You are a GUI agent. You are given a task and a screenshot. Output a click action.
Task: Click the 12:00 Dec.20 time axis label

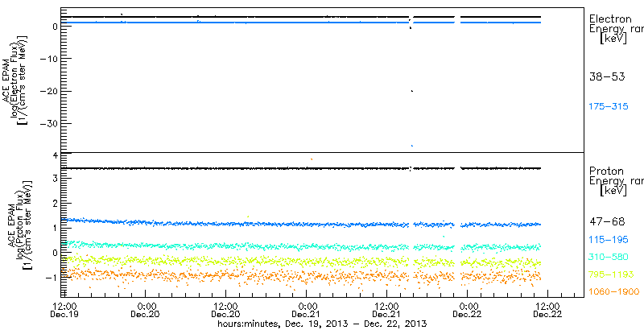tap(225, 310)
